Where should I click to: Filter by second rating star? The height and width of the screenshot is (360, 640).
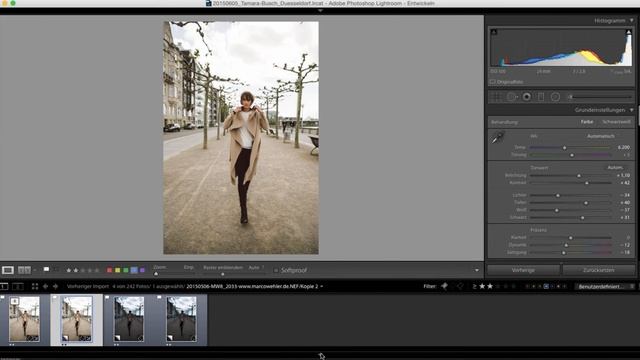point(490,287)
